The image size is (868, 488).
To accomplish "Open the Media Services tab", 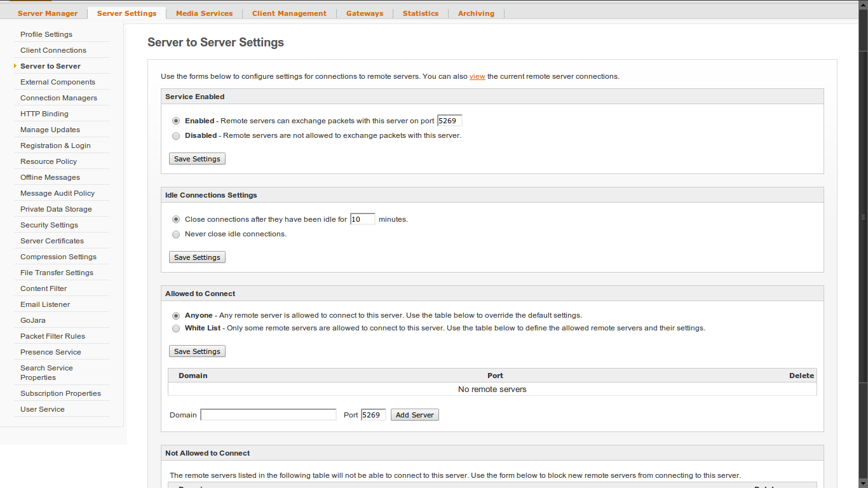I will coord(204,13).
